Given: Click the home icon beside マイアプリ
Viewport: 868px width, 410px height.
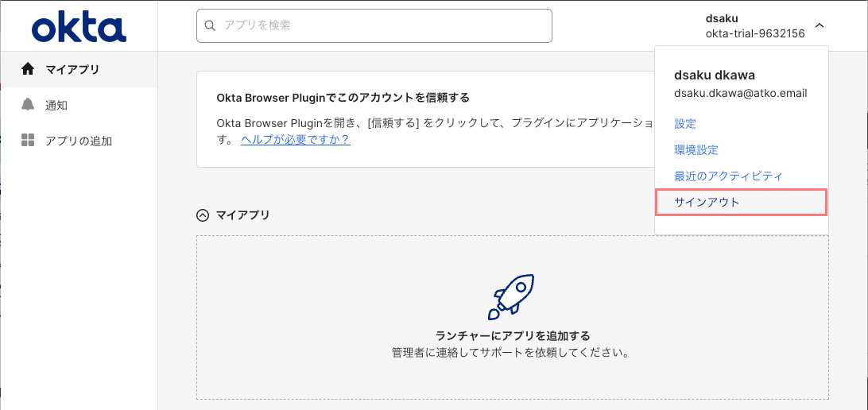Looking at the screenshot, I should tap(28, 69).
